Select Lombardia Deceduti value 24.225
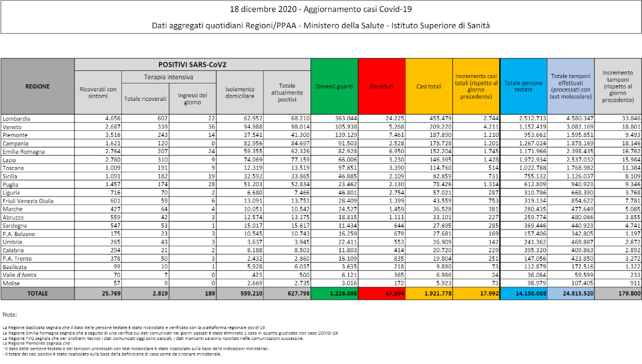Viewport: 642px width, 364px height. click(x=395, y=119)
